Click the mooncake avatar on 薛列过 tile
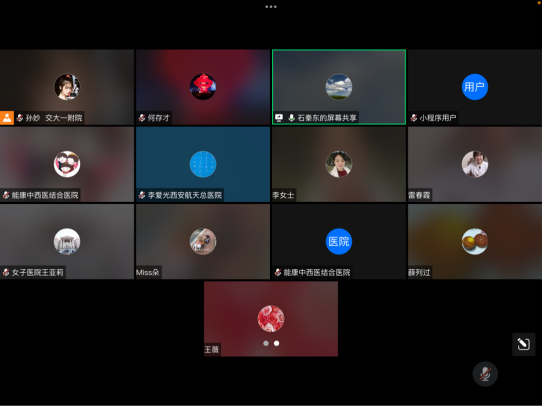 [x=475, y=241]
